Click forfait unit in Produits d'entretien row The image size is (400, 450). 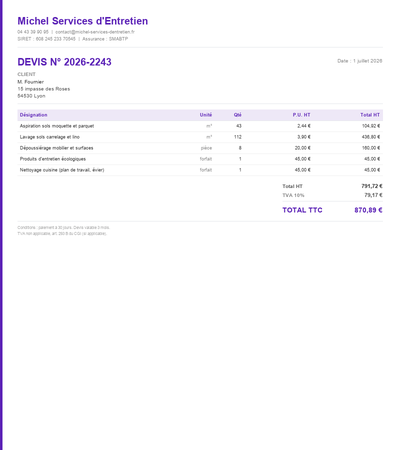(x=206, y=159)
